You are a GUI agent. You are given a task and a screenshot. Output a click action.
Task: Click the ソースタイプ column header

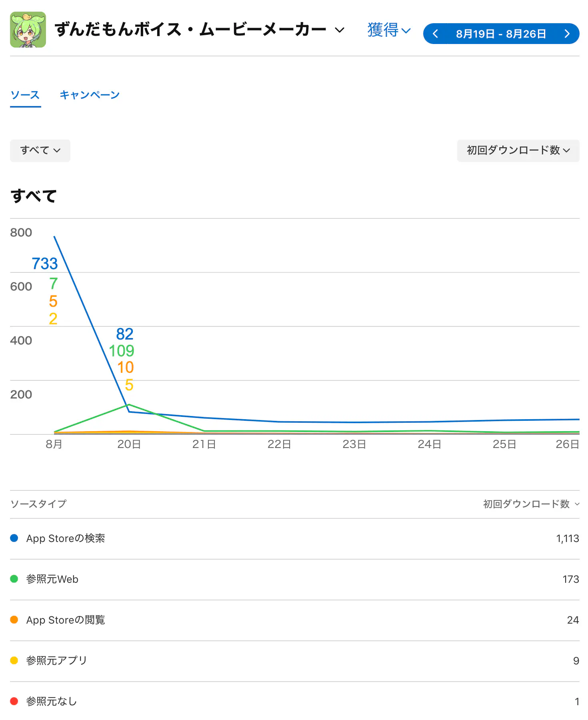tap(38, 504)
